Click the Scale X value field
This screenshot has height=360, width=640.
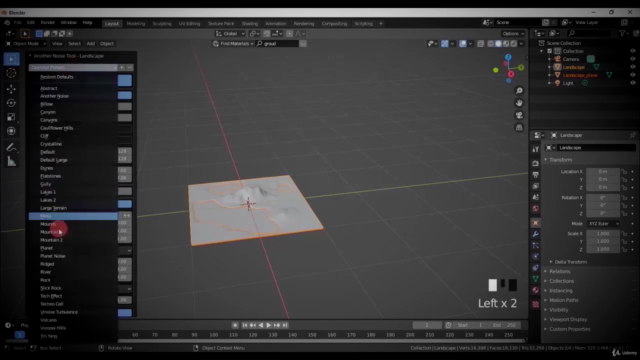(603, 233)
